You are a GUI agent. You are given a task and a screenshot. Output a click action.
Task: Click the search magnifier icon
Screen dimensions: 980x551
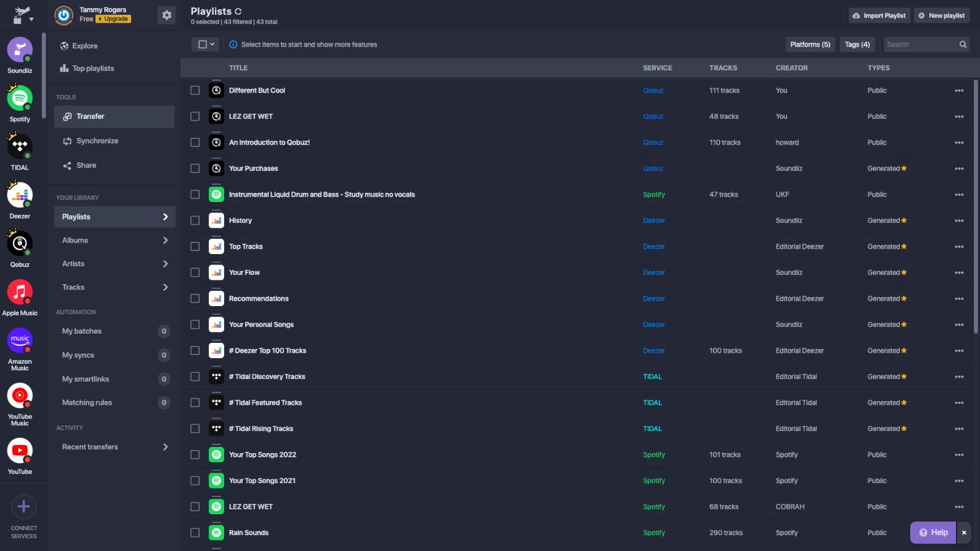click(x=963, y=44)
